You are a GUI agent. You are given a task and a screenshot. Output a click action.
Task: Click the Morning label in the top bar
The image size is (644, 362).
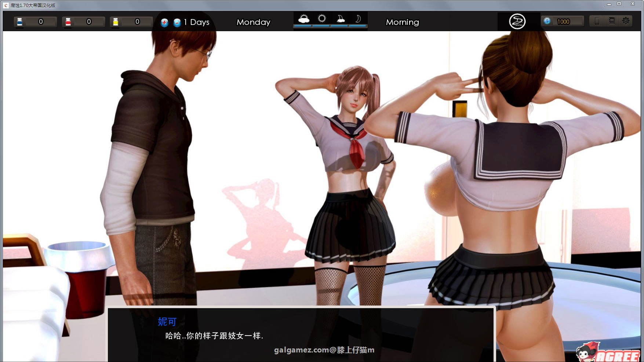(402, 22)
